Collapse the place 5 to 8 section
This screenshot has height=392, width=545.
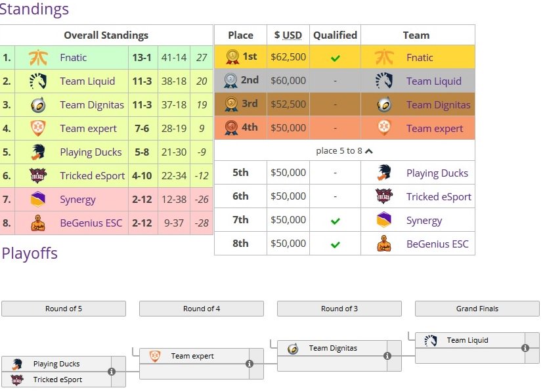[x=345, y=151]
